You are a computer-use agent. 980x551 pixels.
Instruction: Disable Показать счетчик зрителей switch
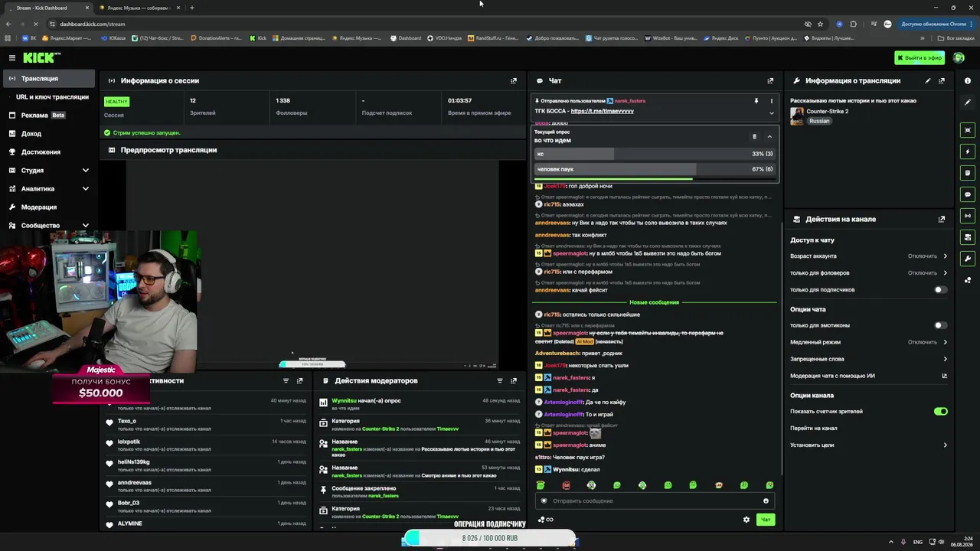pyautogui.click(x=941, y=412)
